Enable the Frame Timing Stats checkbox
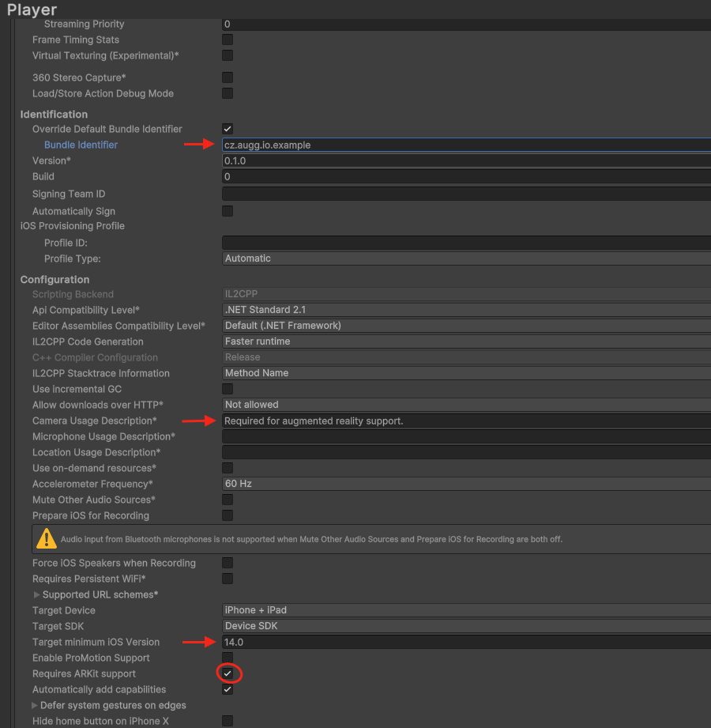The width and height of the screenshot is (711, 728). [228, 40]
